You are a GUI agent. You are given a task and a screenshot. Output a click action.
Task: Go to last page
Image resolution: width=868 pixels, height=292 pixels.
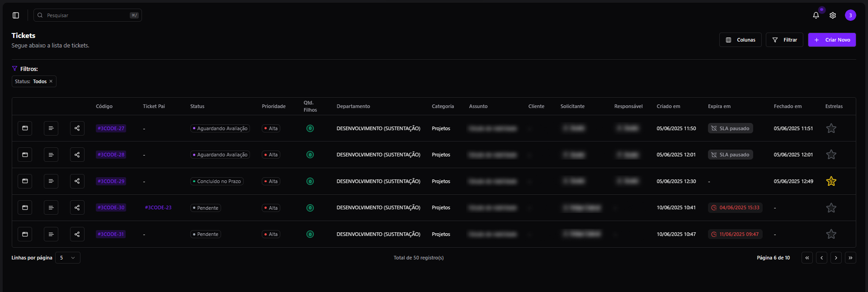click(x=850, y=258)
